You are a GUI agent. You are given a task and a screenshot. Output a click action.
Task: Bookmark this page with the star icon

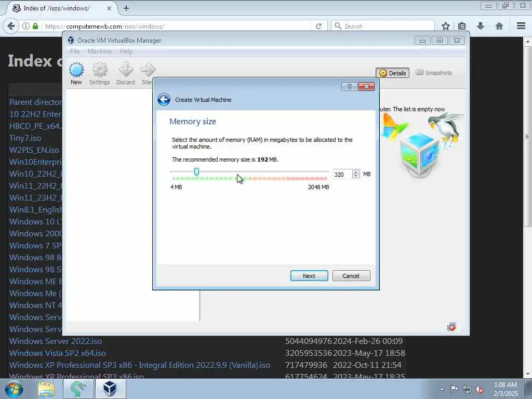tap(446, 26)
